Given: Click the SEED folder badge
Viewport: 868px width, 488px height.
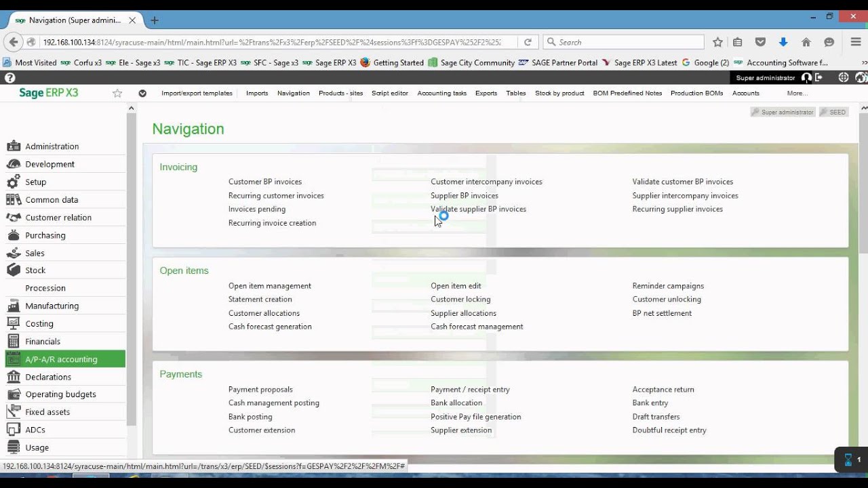Looking at the screenshot, I should click(833, 112).
